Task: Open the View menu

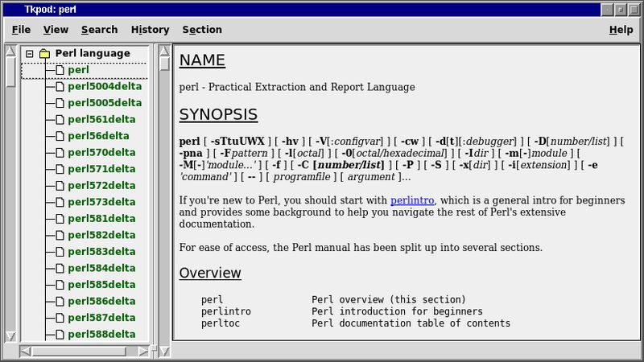Action: [x=56, y=30]
